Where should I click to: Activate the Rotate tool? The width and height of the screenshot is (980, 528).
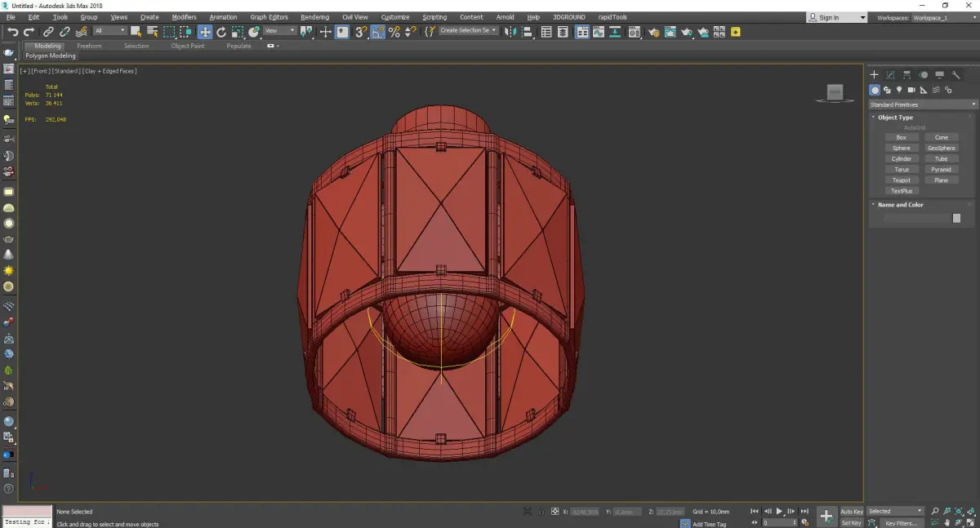tap(220, 32)
